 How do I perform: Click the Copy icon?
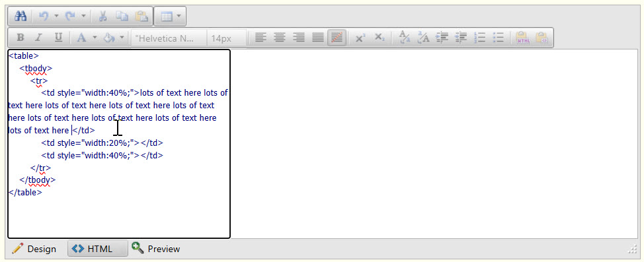[122, 16]
